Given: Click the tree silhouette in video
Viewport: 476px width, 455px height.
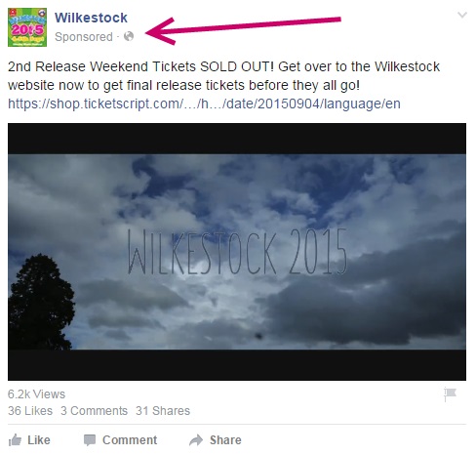Looking at the screenshot, I should 40,302.
